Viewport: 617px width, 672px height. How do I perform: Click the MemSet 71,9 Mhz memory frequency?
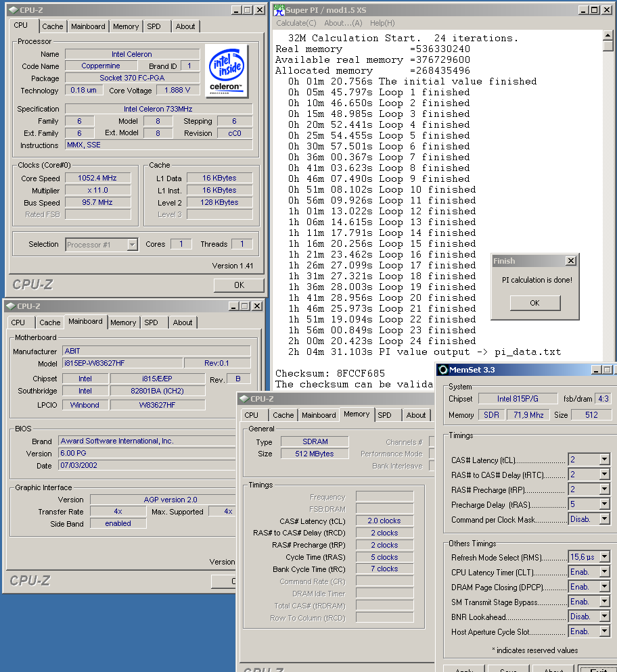point(528,415)
